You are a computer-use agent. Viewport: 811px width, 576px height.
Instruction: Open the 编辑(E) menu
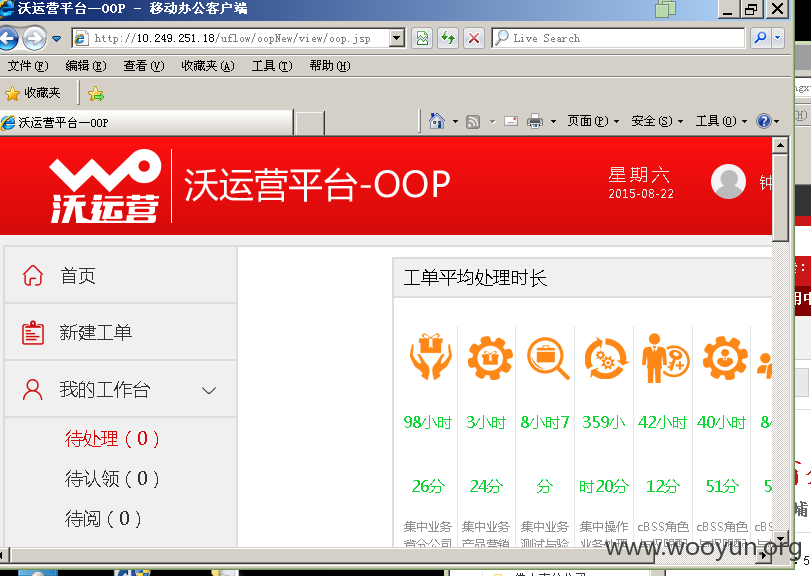[86, 66]
